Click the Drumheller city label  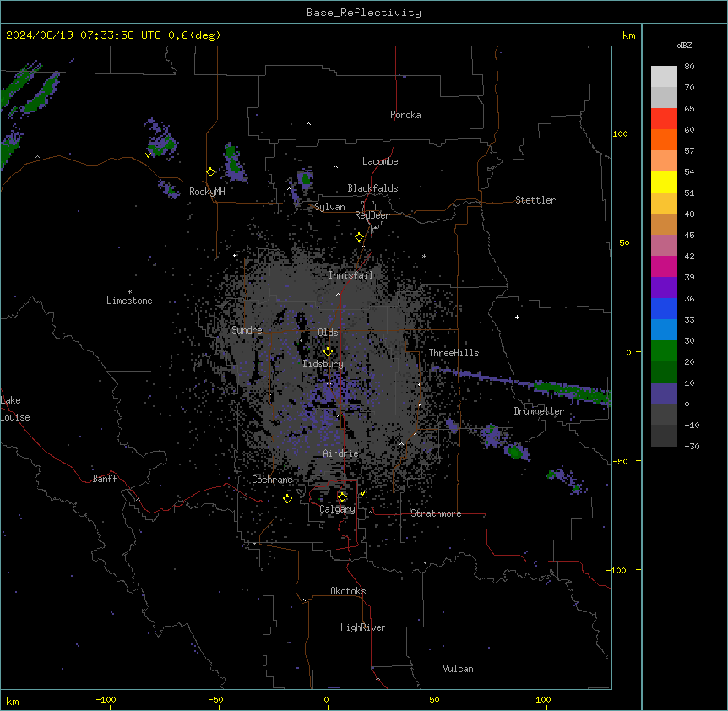539,411
